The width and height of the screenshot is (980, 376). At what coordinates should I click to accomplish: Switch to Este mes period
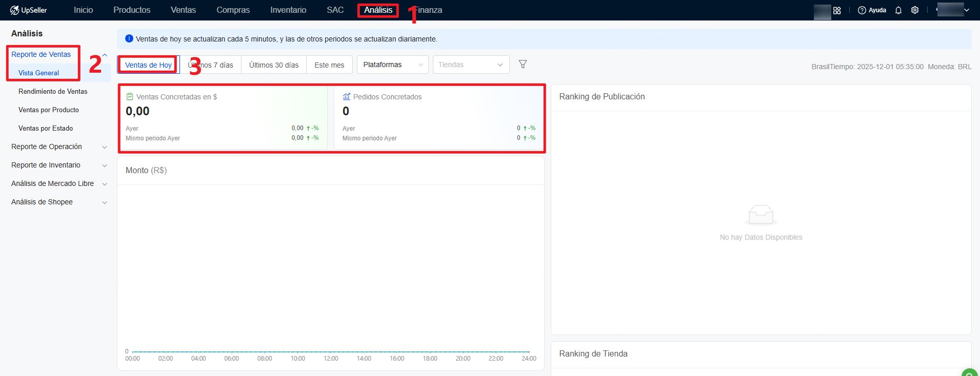(329, 65)
